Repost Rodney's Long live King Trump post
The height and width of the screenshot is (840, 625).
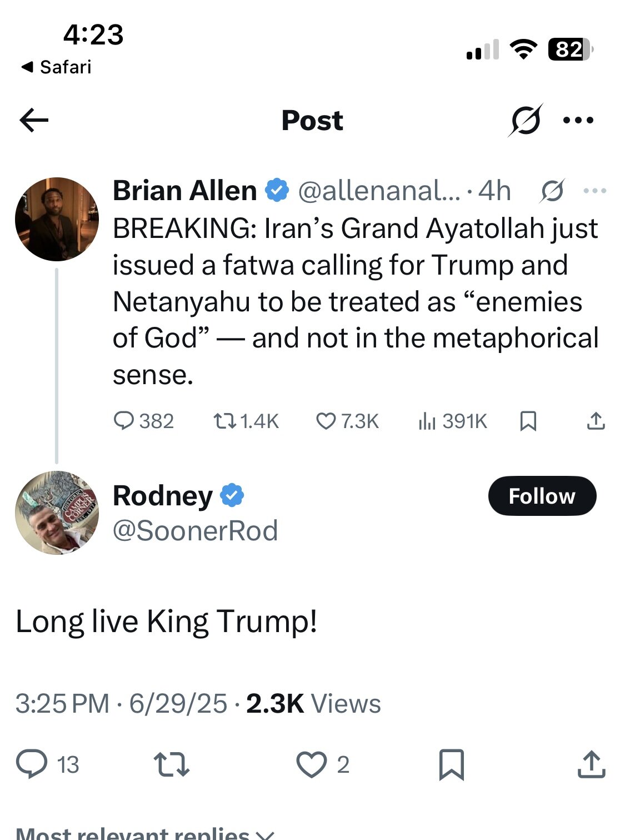(172, 764)
